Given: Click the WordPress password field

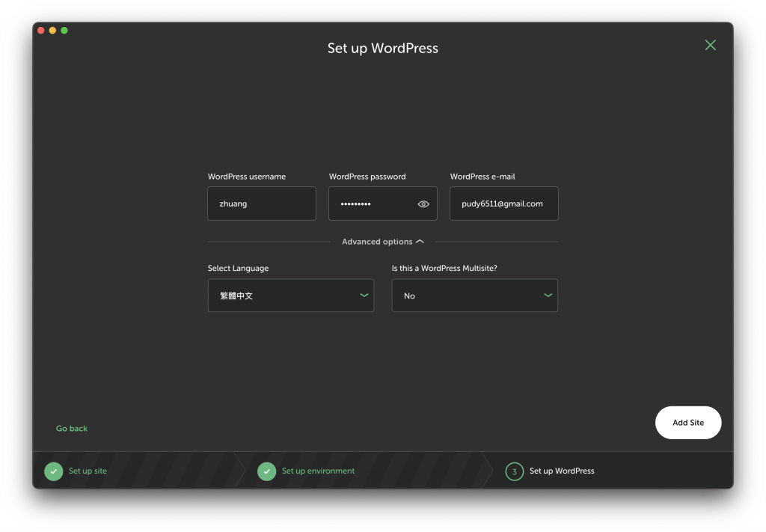Looking at the screenshot, I should 382,204.
